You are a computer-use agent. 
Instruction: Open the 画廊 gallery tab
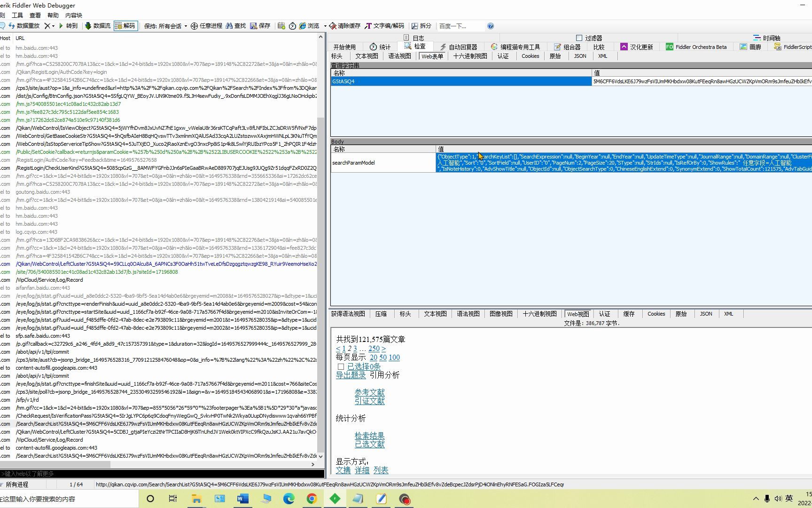click(x=750, y=47)
